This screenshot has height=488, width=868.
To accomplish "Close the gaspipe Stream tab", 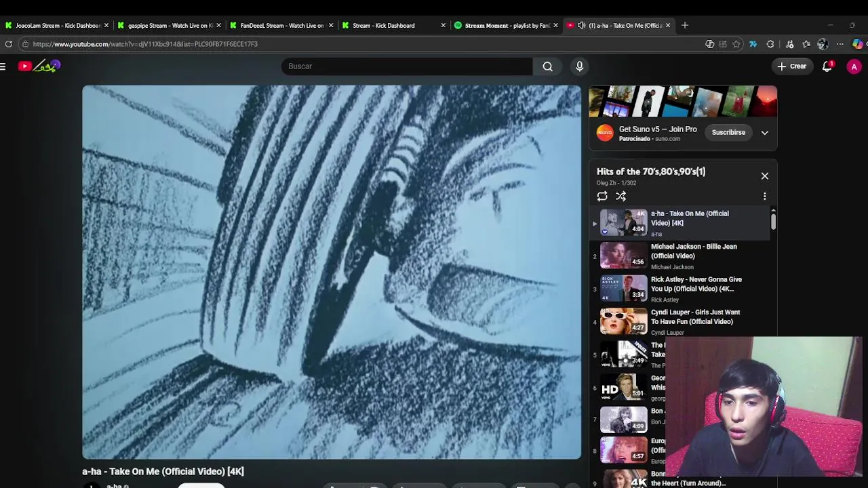I will point(218,26).
